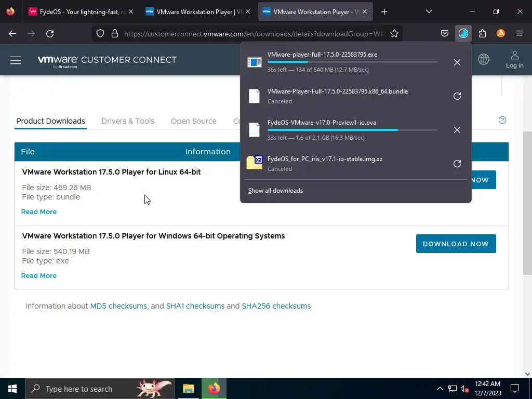Image resolution: width=532 pixels, height=399 pixels.
Task: View site security padlock info
Action: coord(115,34)
